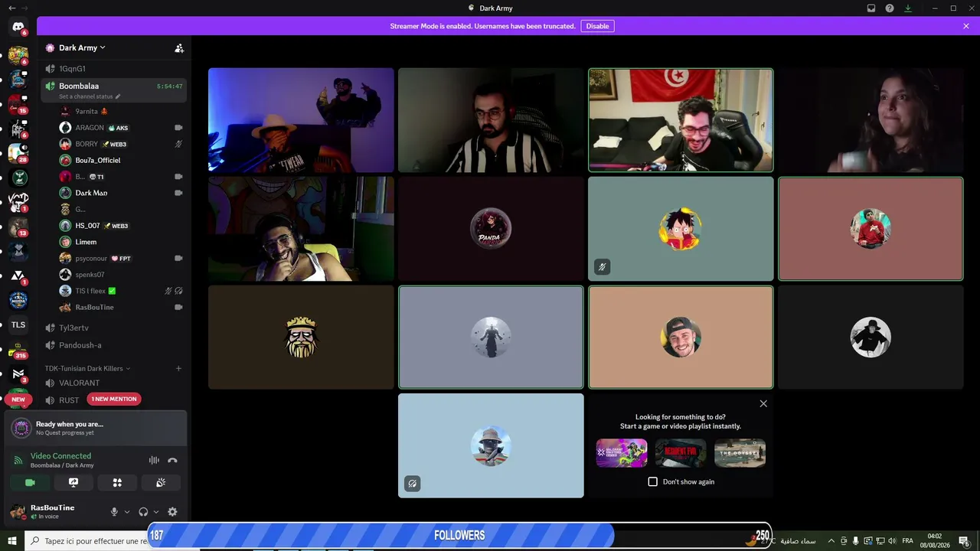Join the 1GqnG1 voice channel
Image resolution: width=980 pixels, height=551 pixels.
[113, 69]
